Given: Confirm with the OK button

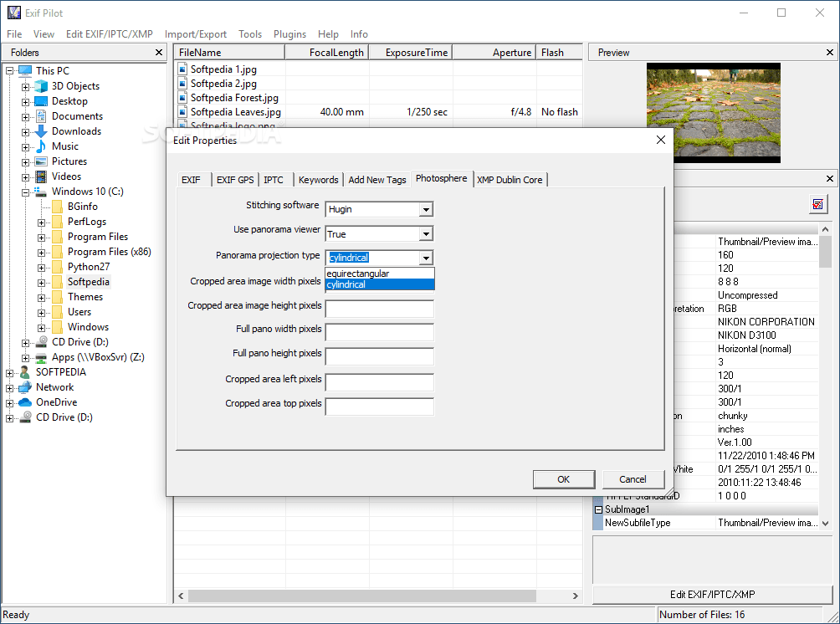Looking at the screenshot, I should pos(564,479).
